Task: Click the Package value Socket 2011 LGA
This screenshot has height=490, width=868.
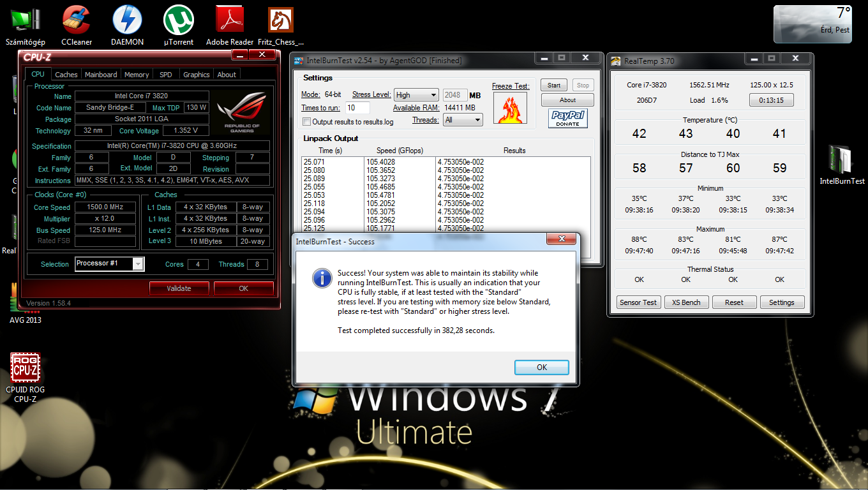Action: (x=143, y=119)
